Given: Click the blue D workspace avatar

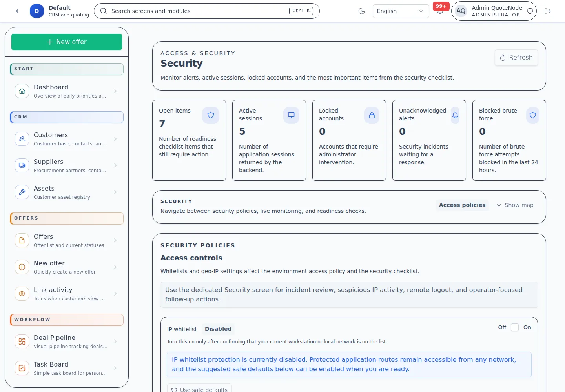Looking at the screenshot, I should [36, 11].
